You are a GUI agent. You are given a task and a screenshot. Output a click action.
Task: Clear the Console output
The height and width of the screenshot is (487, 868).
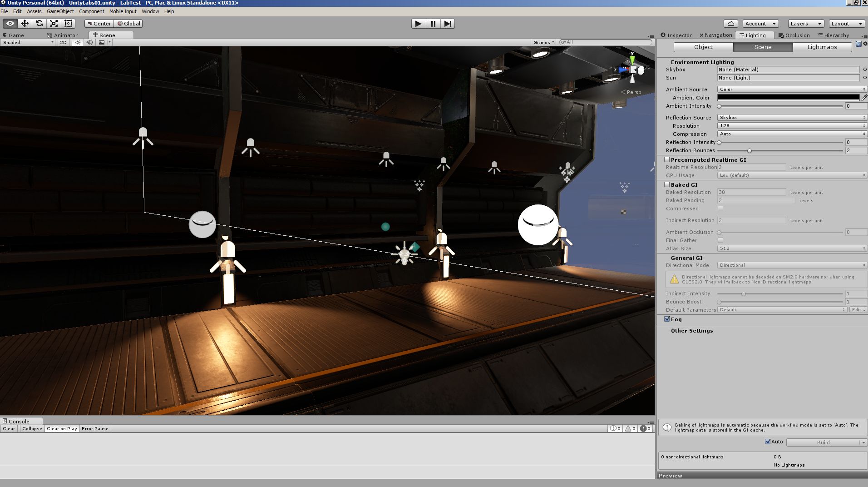[9, 428]
